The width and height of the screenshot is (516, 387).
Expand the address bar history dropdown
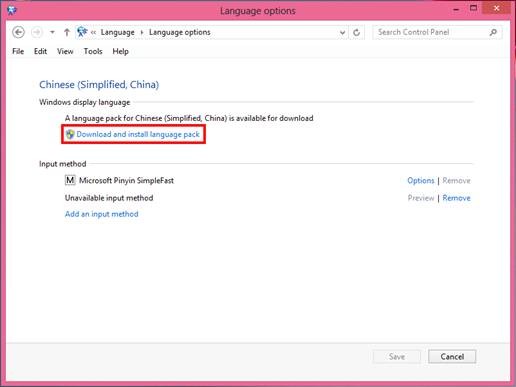(342, 33)
